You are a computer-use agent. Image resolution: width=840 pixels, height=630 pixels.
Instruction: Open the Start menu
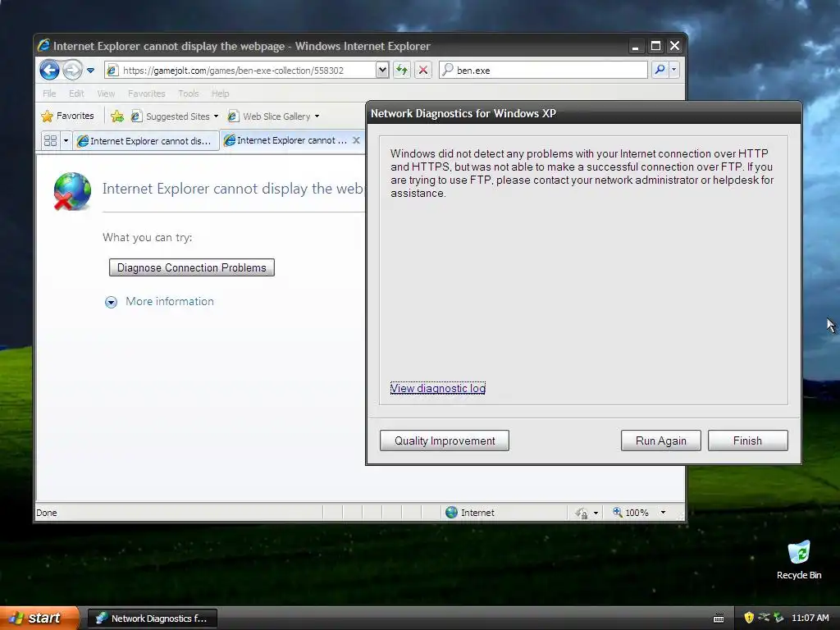[39, 618]
